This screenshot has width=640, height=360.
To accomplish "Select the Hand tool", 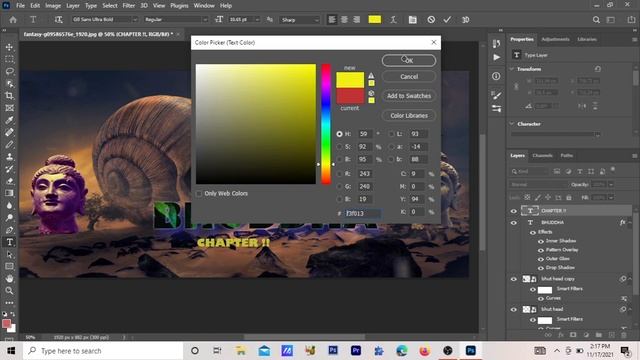I will [9, 279].
